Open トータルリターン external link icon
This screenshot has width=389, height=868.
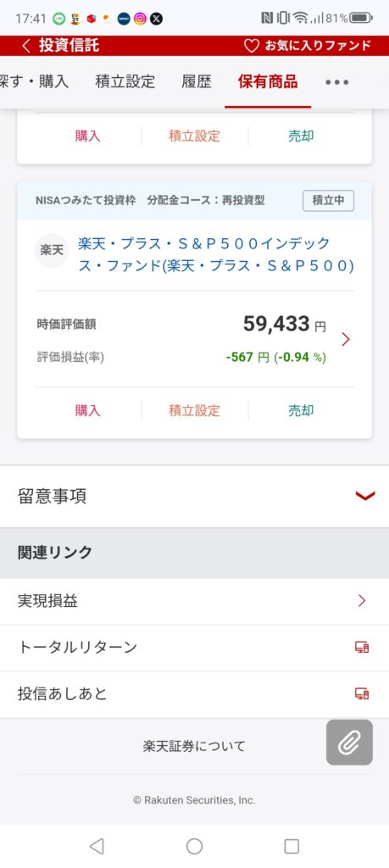(362, 647)
